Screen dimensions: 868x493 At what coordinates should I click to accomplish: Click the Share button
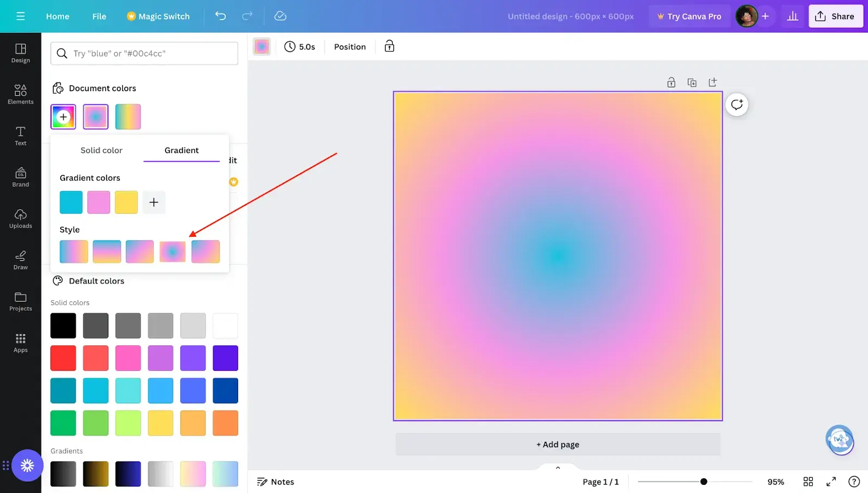tap(835, 16)
